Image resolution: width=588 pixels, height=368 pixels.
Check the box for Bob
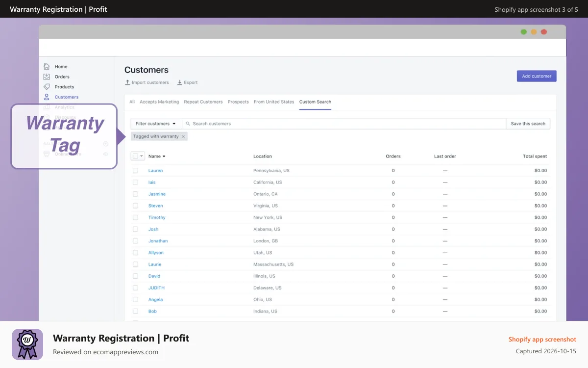click(x=135, y=312)
